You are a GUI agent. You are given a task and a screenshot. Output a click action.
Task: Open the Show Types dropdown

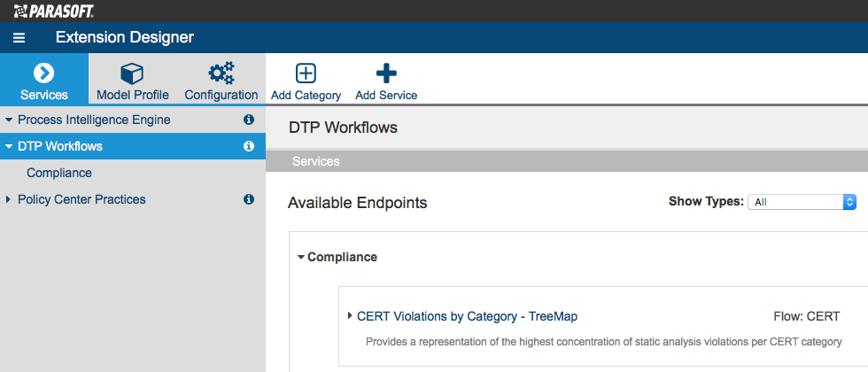(802, 202)
